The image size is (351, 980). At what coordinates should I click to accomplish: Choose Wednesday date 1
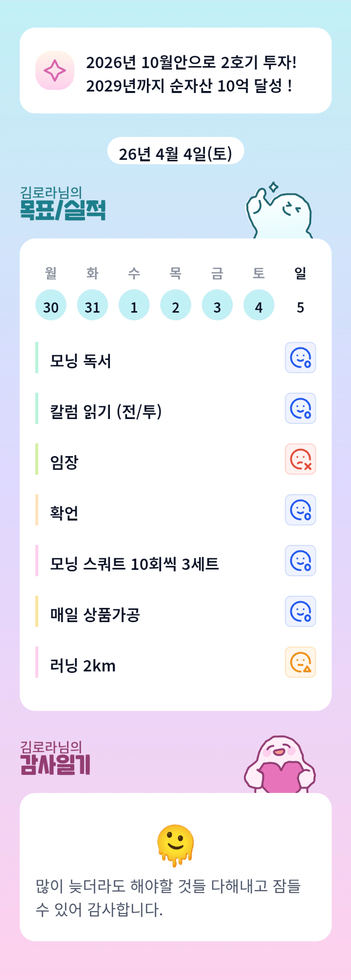pyautogui.click(x=134, y=305)
